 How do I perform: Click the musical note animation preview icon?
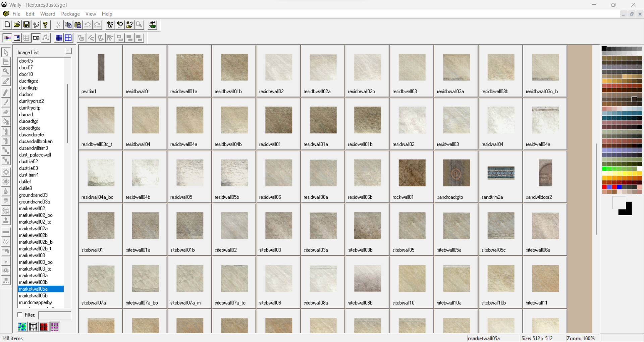46,38
